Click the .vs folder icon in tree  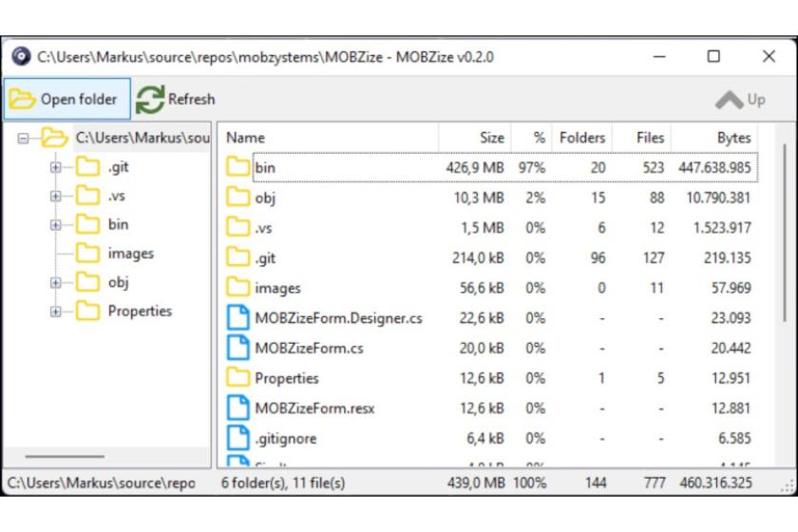tap(87, 196)
